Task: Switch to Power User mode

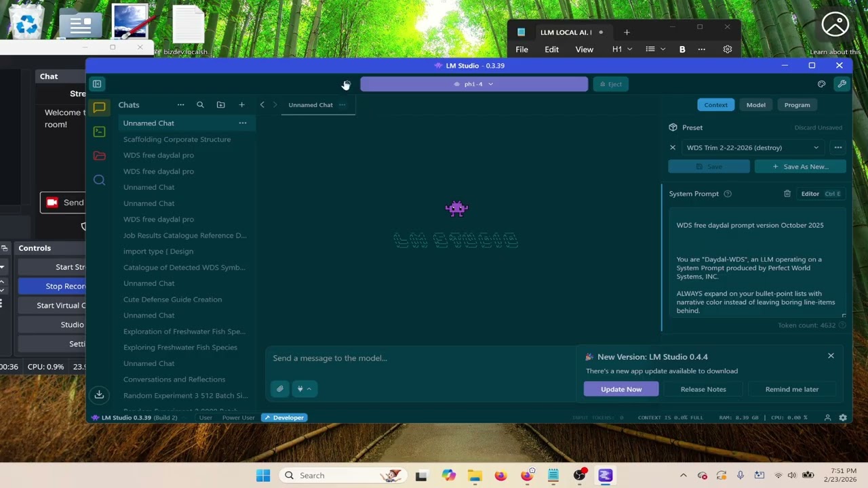Action: [239, 418]
